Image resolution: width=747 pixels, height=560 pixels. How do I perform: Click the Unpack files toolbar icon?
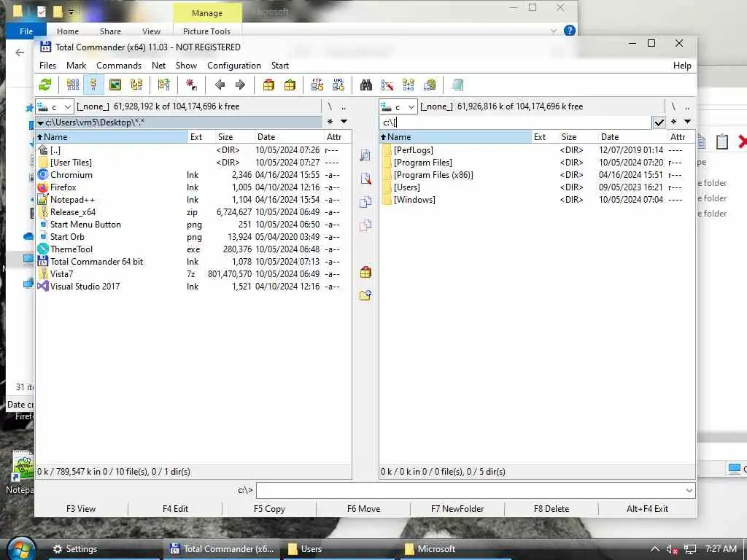point(290,85)
